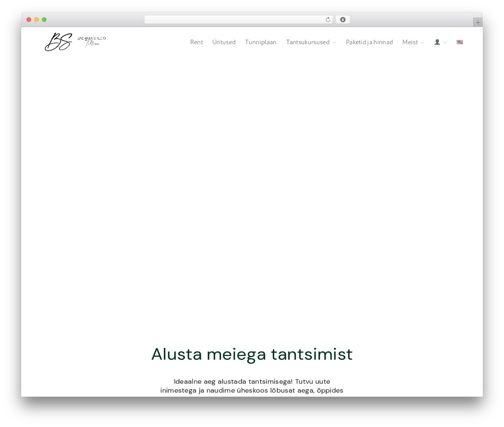Image resolution: width=504 pixels, height=427 pixels.
Task: Click the 'Alusta meiega tantsimist' heading
Action: coord(252,354)
